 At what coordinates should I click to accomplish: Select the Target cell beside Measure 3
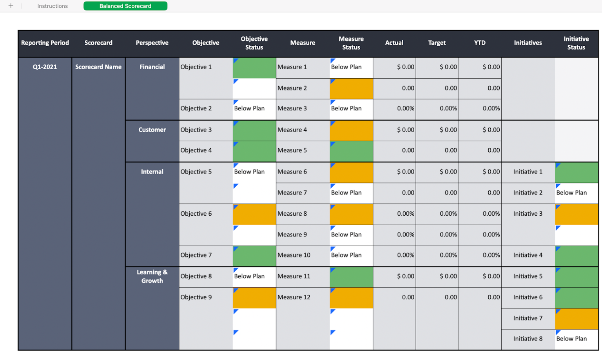tap(436, 109)
